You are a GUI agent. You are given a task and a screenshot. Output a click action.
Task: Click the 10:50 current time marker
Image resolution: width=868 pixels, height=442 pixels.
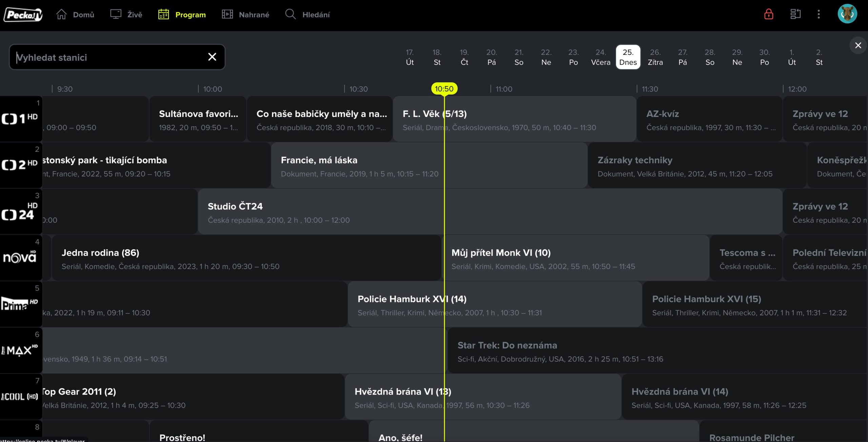point(444,89)
